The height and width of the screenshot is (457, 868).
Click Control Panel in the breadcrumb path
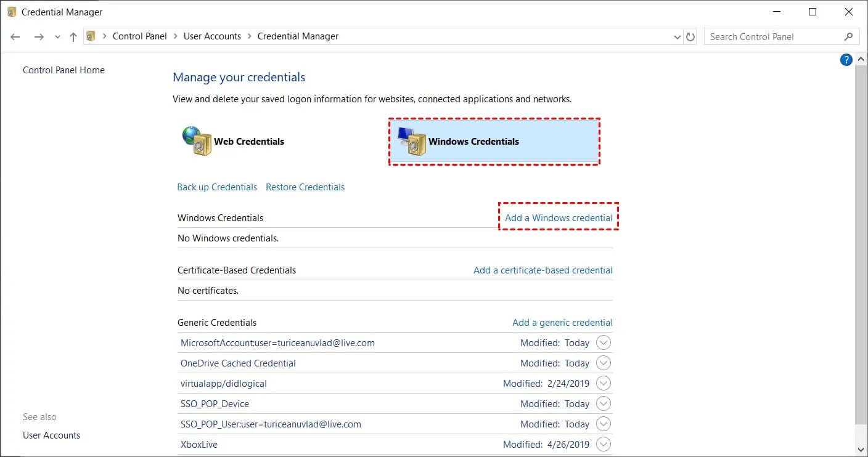click(140, 36)
